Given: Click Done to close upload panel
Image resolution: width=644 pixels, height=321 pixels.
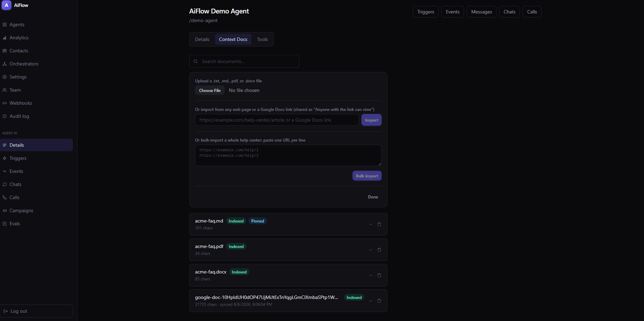Looking at the screenshot, I should point(373,197).
